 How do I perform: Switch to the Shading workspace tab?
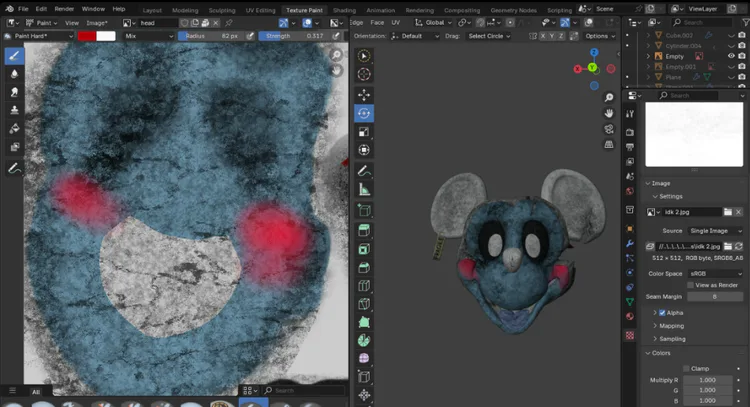click(344, 10)
